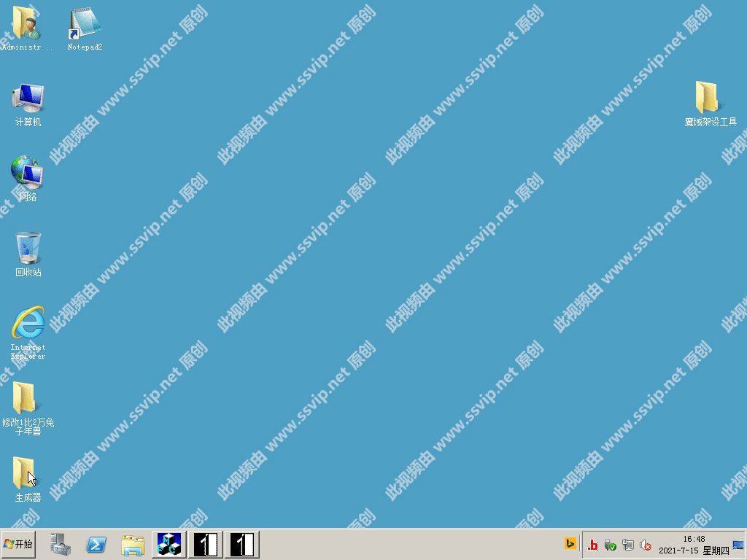Click the Show Desktop icon by the clock

coord(738,544)
